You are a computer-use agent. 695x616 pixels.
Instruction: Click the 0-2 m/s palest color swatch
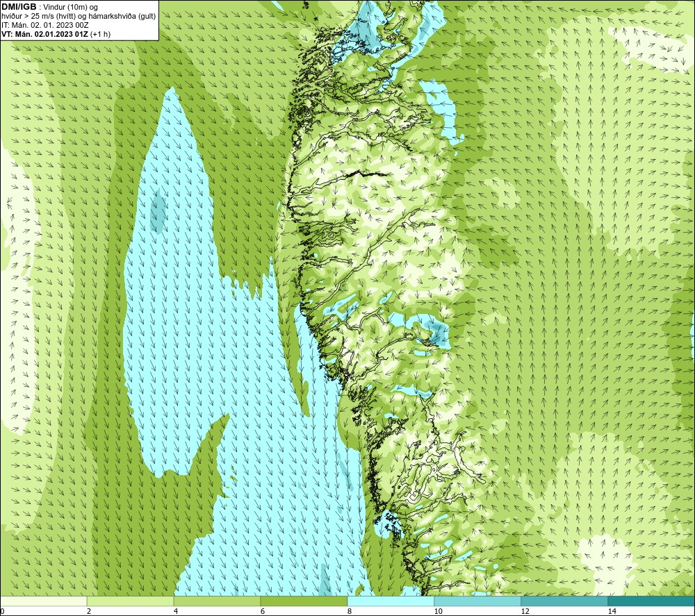coord(43,601)
